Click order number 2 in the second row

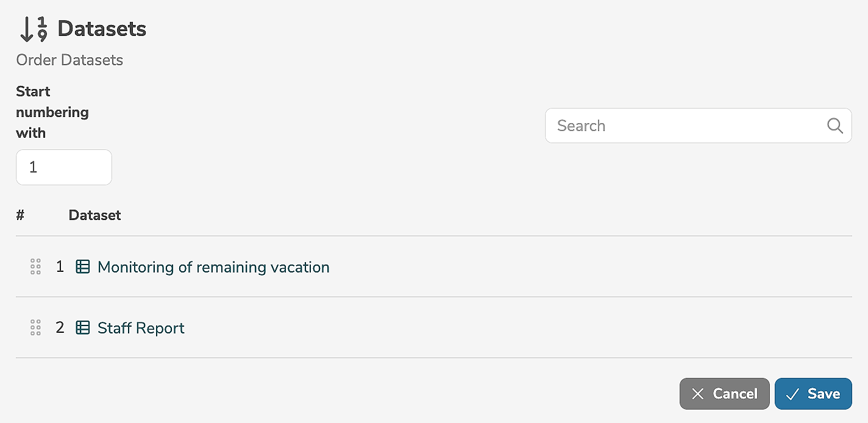60,328
